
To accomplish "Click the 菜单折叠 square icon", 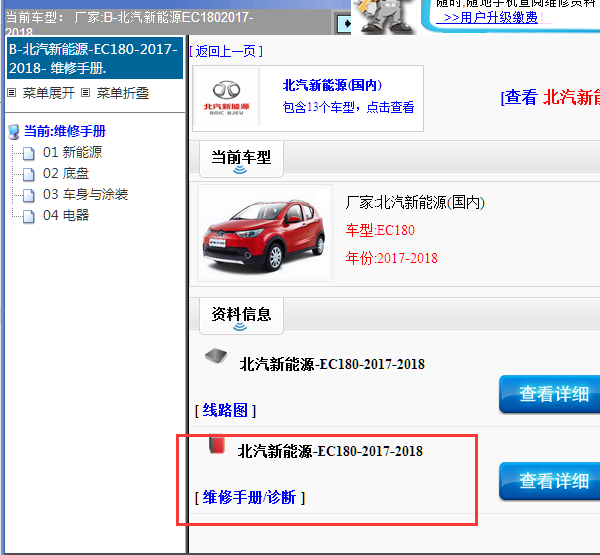I will [x=86, y=93].
